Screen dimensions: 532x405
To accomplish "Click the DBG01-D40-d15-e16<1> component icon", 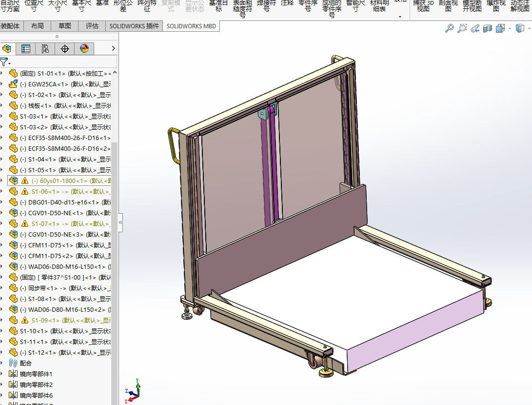I will coord(13,202).
